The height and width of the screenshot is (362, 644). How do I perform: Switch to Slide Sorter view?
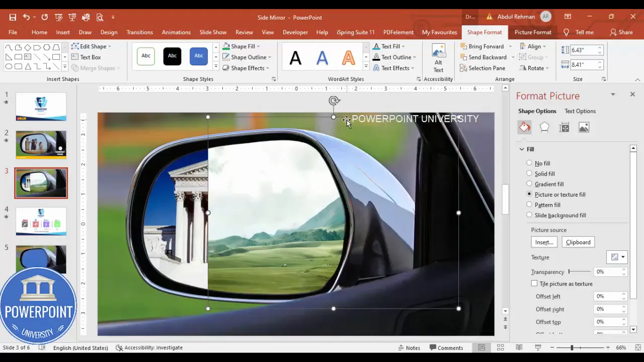[500, 347]
